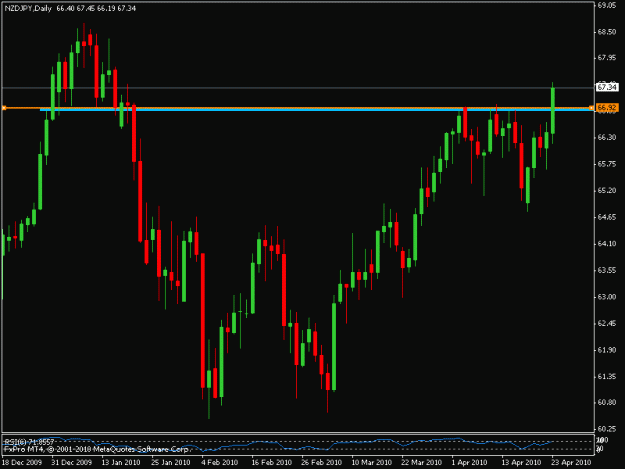Screen dimensions: 625x469
Task: Click the orange 66.92 price tag
Action: click(607, 108)
